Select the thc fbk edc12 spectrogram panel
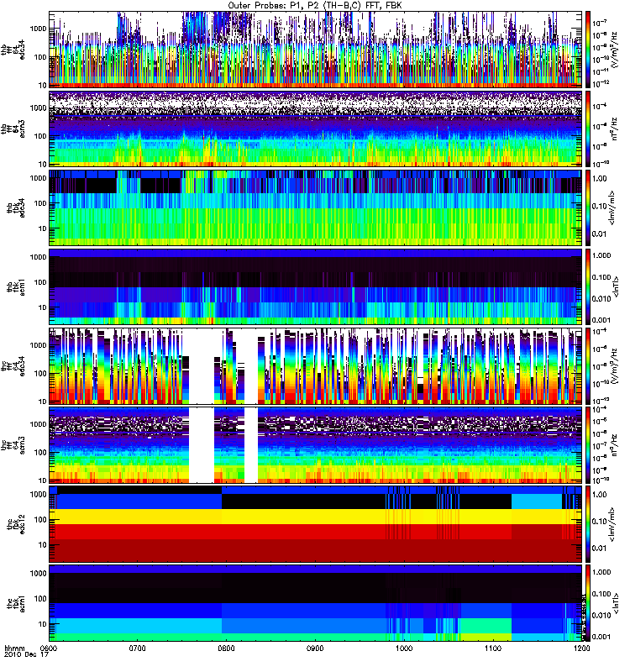 pos(315,523)
